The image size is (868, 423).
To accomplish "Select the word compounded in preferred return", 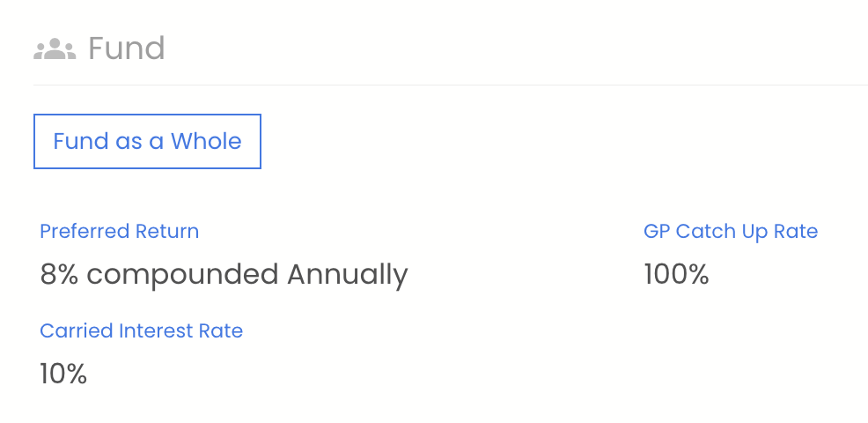I will click(182, 274).
